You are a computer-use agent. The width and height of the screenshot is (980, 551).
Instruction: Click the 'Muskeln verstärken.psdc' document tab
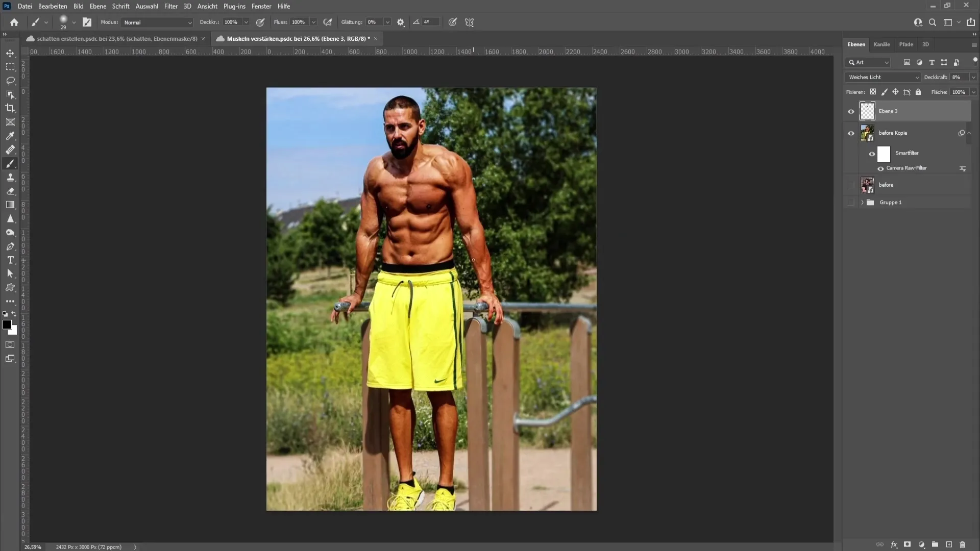297,38
